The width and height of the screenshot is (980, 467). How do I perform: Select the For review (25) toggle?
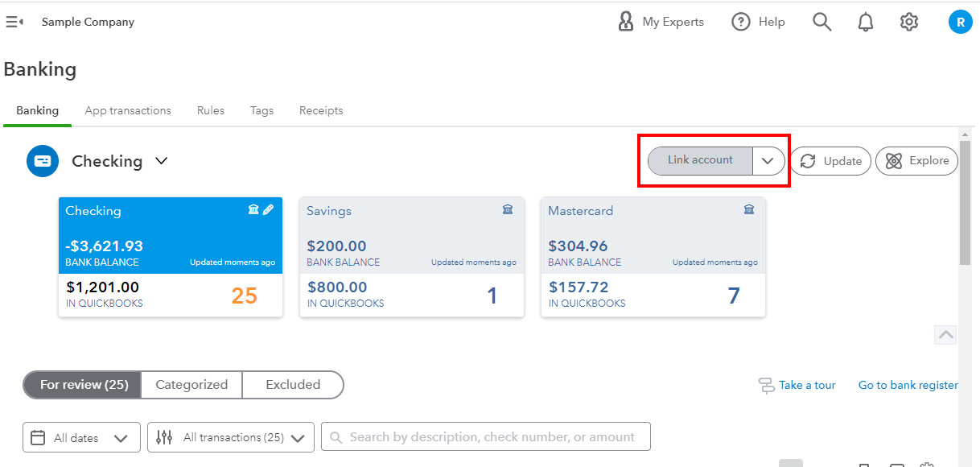point(83,385)
